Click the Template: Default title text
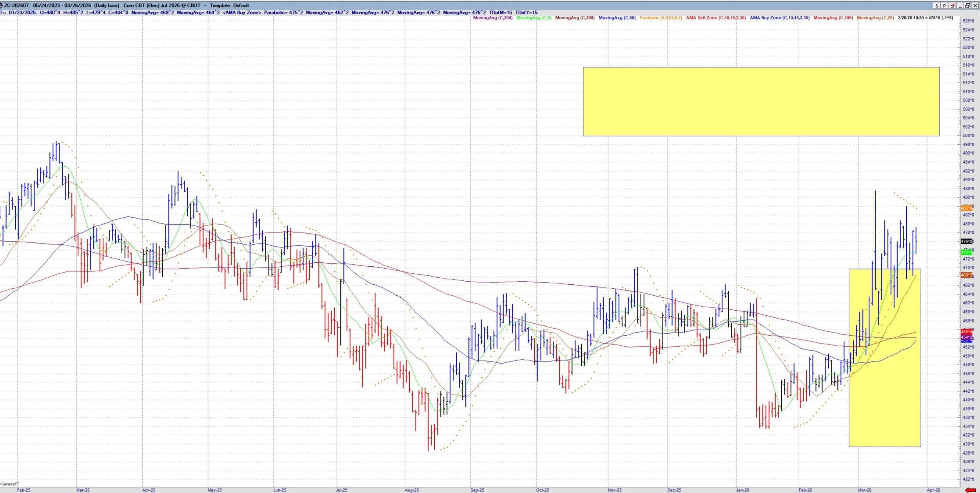The width and height of the screenshot is (980, 493). tap(229, 5)
